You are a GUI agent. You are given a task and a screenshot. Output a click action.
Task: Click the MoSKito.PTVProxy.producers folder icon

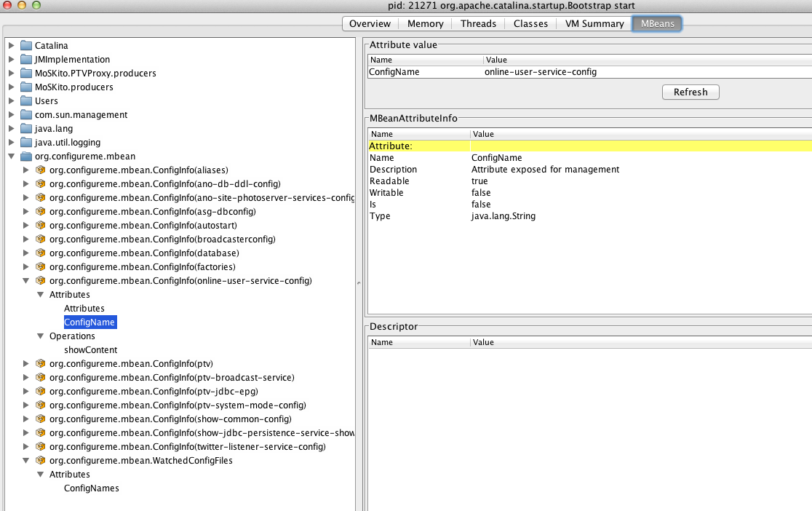pyautogui.click(x=26, y=73)
